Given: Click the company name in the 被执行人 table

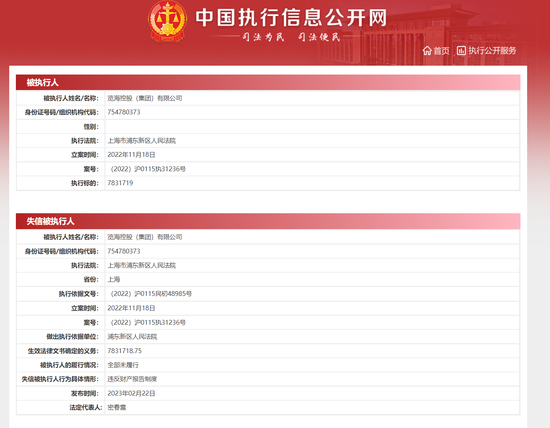Looking at the screenshot, I should point(145,98).
